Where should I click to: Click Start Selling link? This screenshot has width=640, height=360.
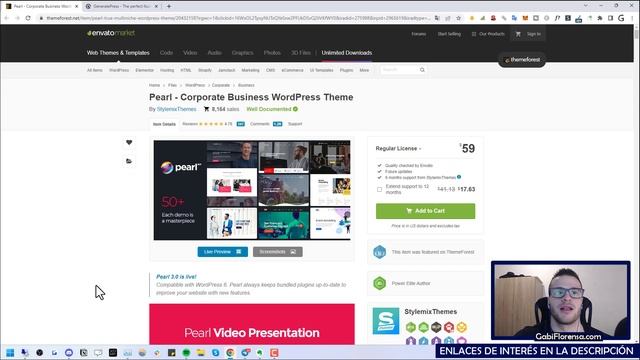pos(449,34)
